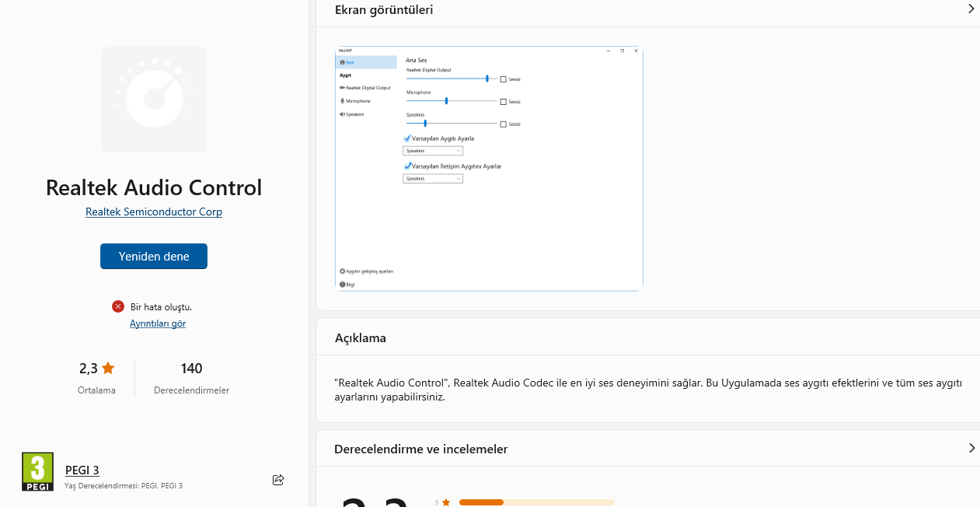
Task: Click gear icon for Aygıtın gelişmiş ayarları
Action: point(342,271)
